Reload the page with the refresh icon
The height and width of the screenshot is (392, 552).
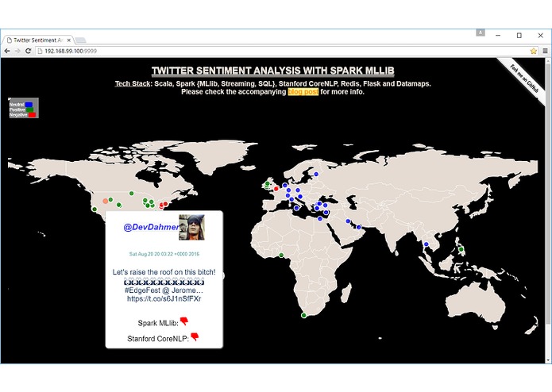coord(28,51)
